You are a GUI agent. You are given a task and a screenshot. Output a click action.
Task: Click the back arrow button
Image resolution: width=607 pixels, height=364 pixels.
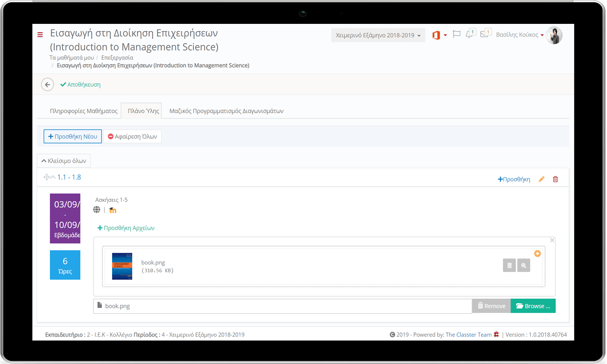click(x=47, y=85)
